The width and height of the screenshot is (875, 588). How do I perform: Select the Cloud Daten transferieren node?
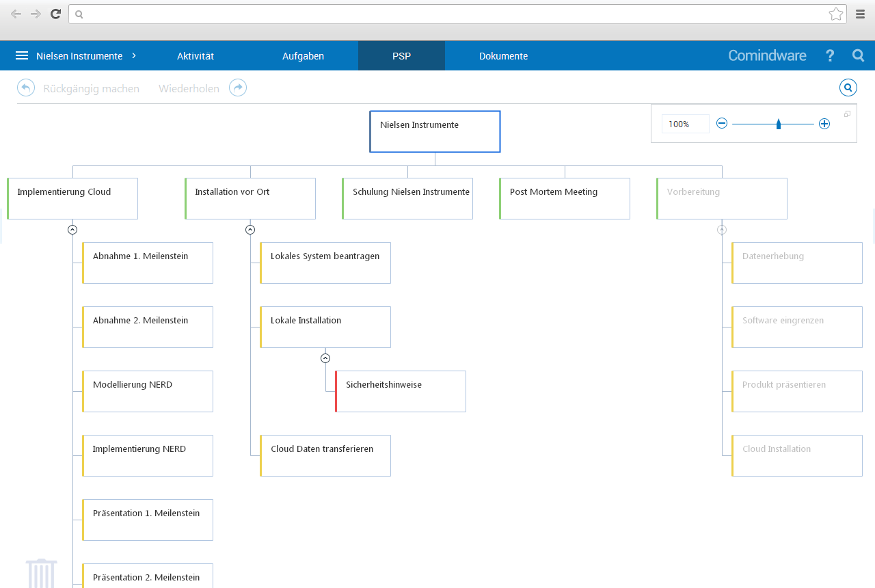(325, 455)
